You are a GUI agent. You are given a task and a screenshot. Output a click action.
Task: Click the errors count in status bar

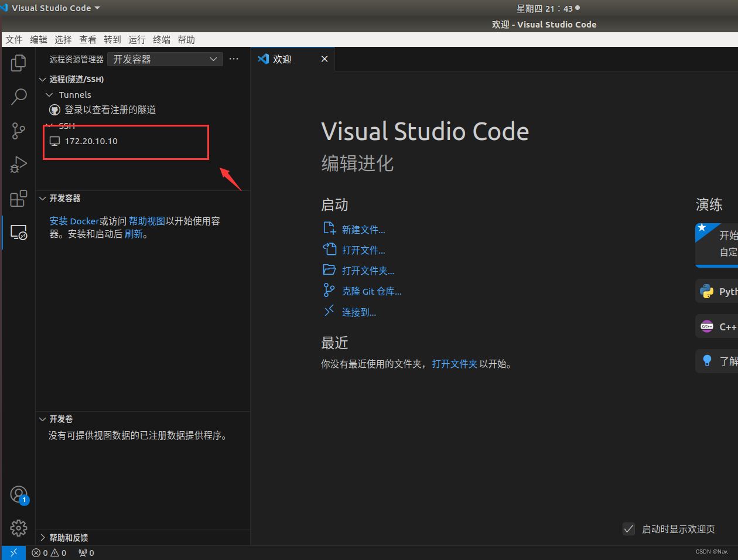[x=40, y=553]
